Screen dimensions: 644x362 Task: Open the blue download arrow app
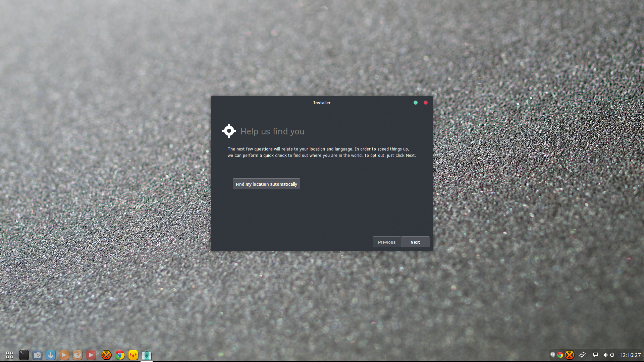pyautogui.click(x=51, y=355)
